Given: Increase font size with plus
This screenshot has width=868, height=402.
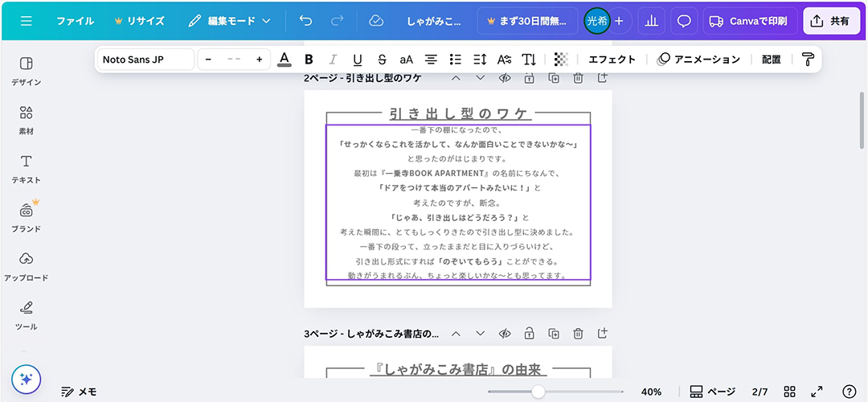Looking at the screenshot, I should click(259, 59).
